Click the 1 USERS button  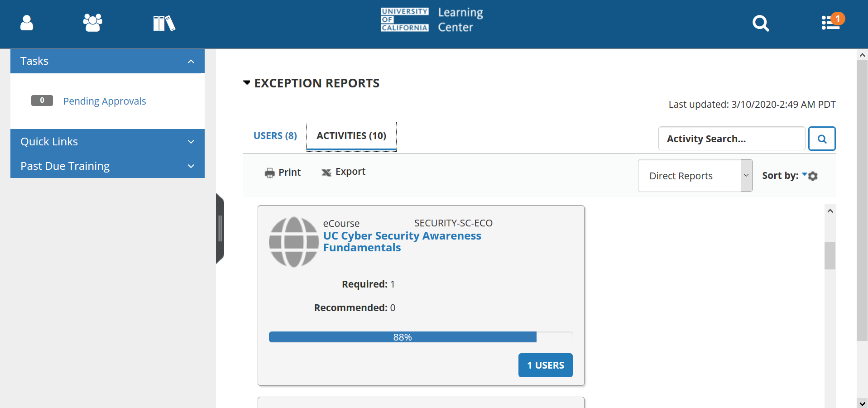coord(546,365)
